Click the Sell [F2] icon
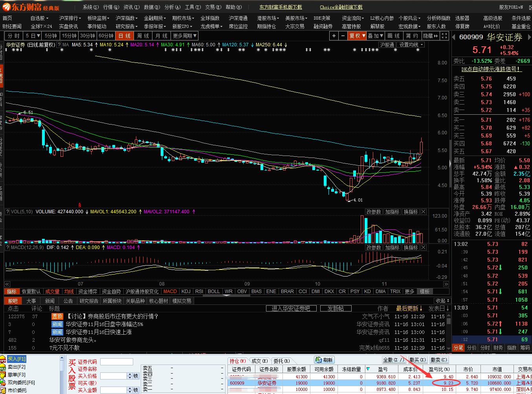532x394 pixels. (x=3, y=367)
